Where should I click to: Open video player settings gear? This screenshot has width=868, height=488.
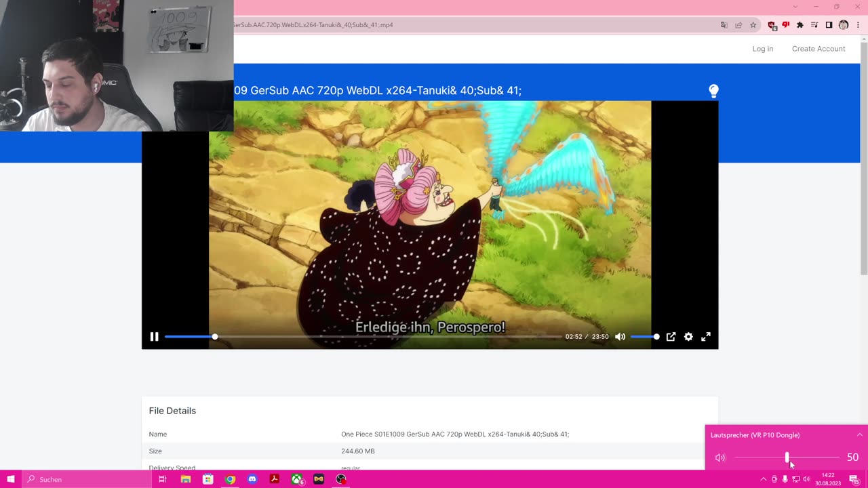[688, 337]
